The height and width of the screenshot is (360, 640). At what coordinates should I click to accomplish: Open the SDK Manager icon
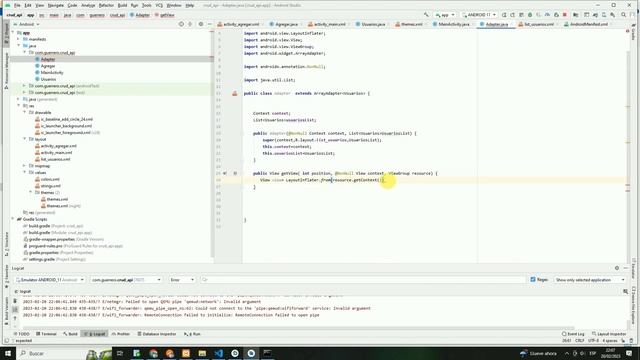pos(613,15)
